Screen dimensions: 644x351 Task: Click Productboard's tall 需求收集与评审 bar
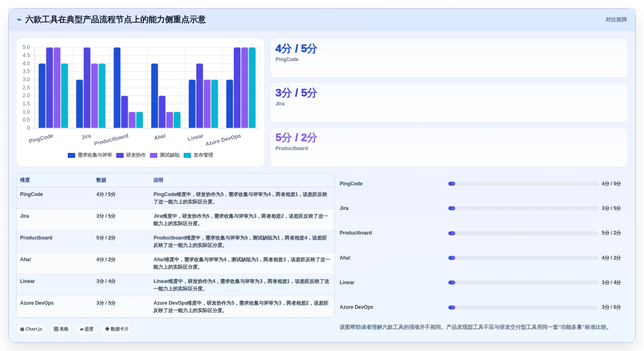[x=117, y=88]
